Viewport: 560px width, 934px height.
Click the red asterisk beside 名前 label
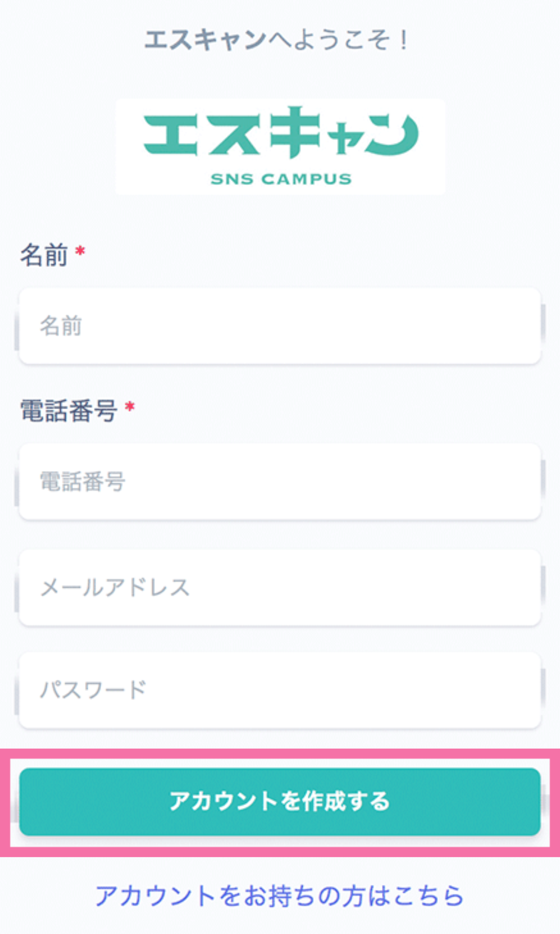point(80,251)
